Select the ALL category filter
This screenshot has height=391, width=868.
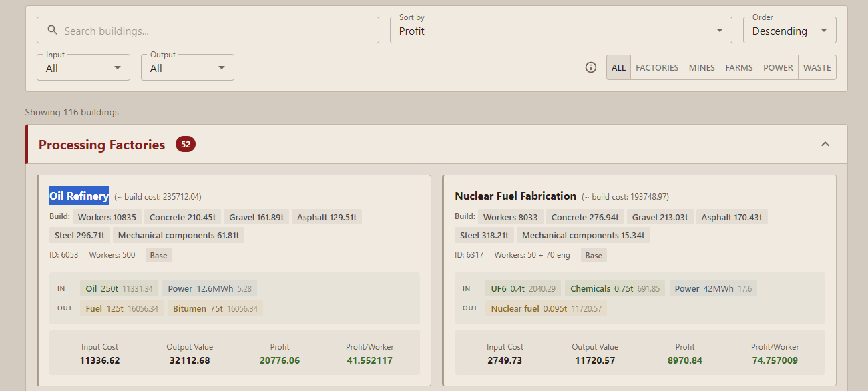(619, 67)
